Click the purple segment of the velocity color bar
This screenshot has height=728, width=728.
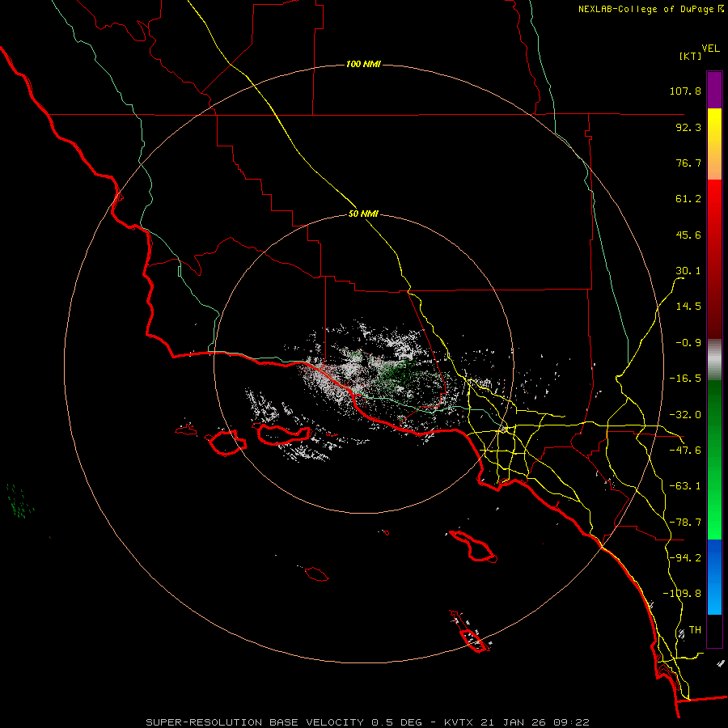coord(714,90)
